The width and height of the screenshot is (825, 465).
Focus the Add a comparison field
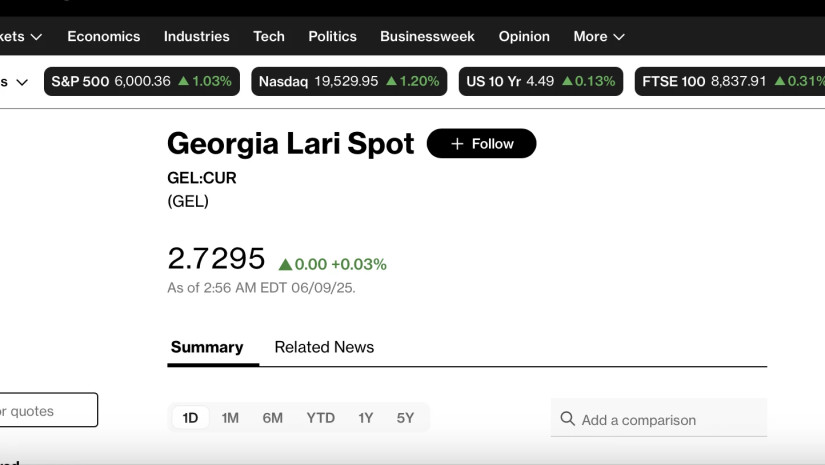pyautogui.click(x=659, y=418)
